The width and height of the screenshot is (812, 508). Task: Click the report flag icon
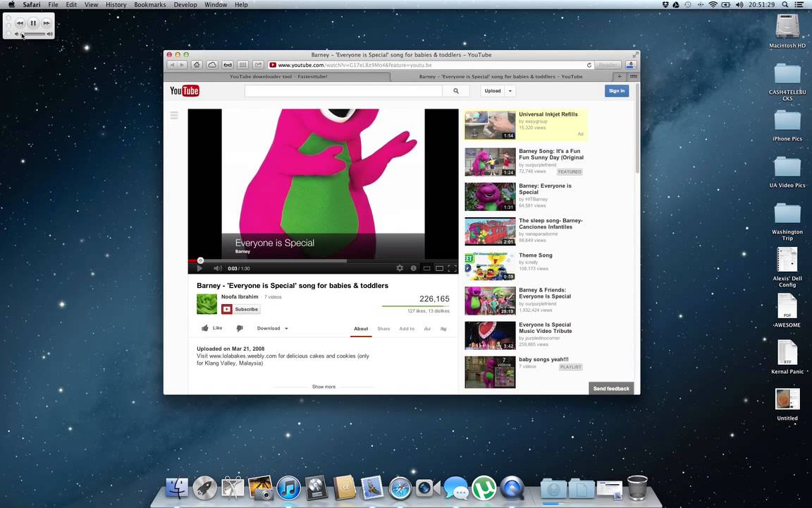[x=443, y=329]
